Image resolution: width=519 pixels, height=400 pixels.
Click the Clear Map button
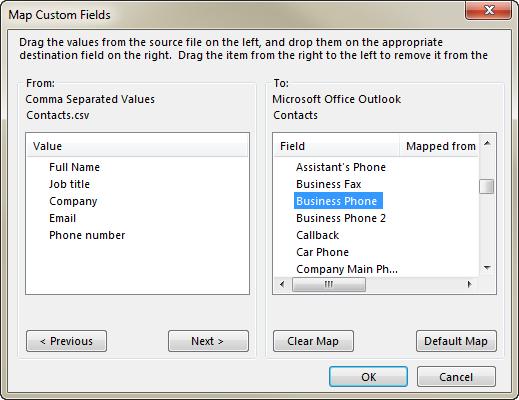tap(313, 341)
